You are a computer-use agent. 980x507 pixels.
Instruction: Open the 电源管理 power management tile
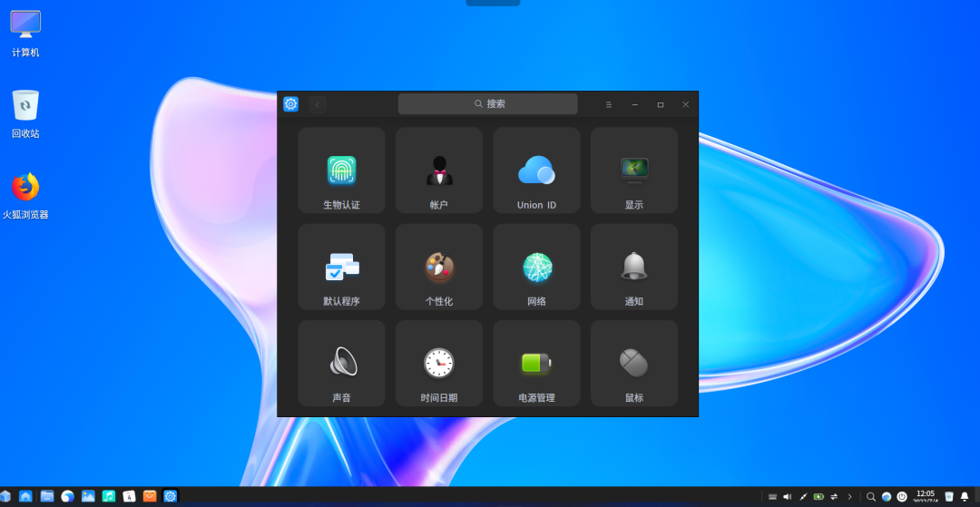pyautogui.click(x=536, y=364)
